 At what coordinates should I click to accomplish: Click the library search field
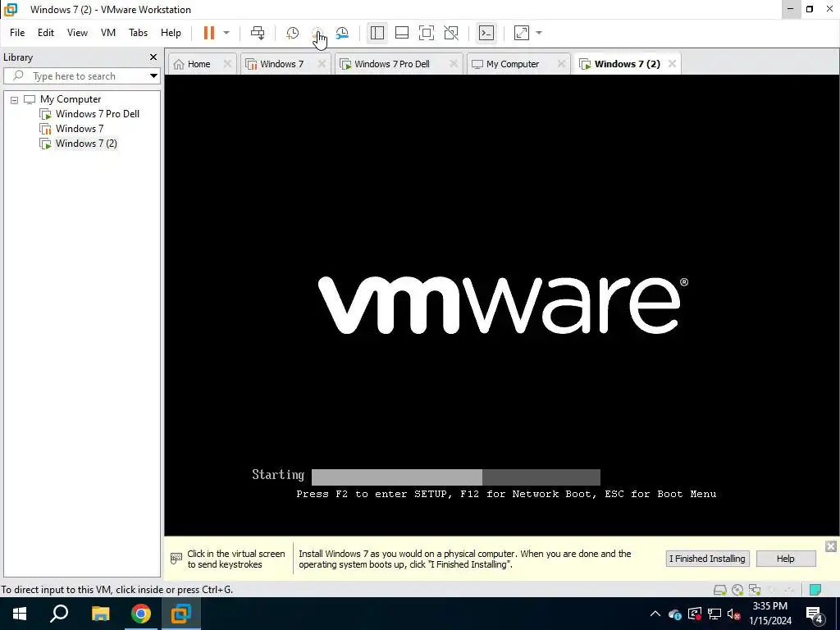click(80, 76)
